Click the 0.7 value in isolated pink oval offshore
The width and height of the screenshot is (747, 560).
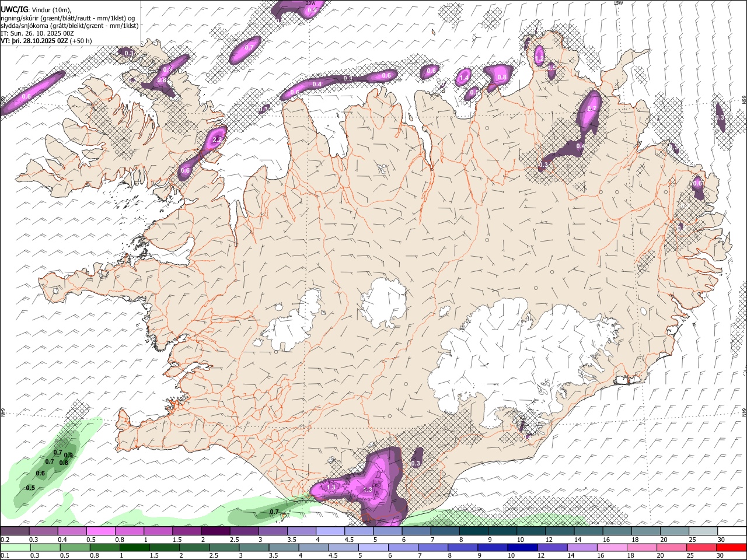[249, 47]
